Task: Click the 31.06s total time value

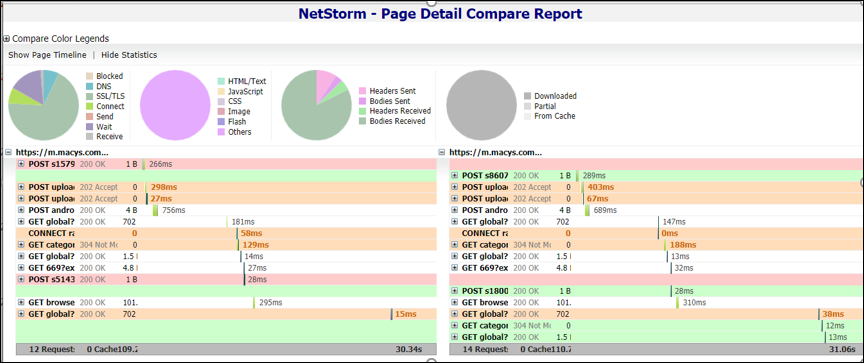Action: (842, 349)
